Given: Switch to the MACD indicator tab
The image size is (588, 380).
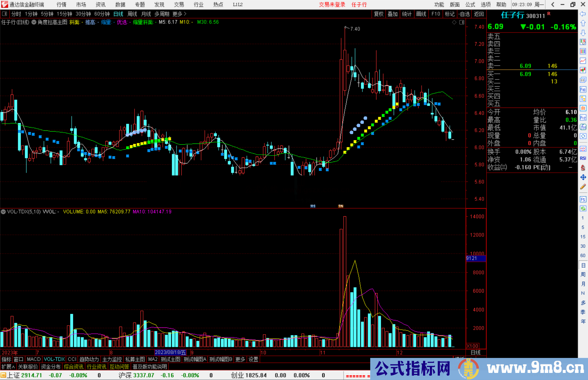Looking at the screenshot, I should [34, 359].
